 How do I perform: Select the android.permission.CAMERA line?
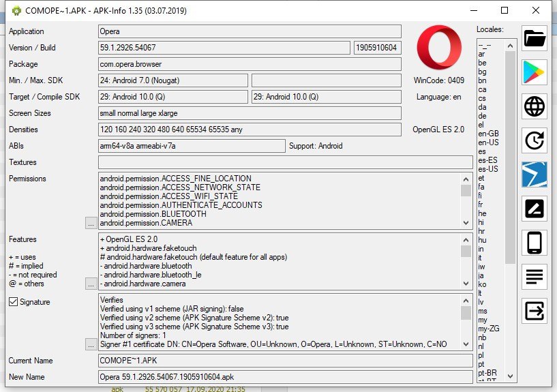146,223
